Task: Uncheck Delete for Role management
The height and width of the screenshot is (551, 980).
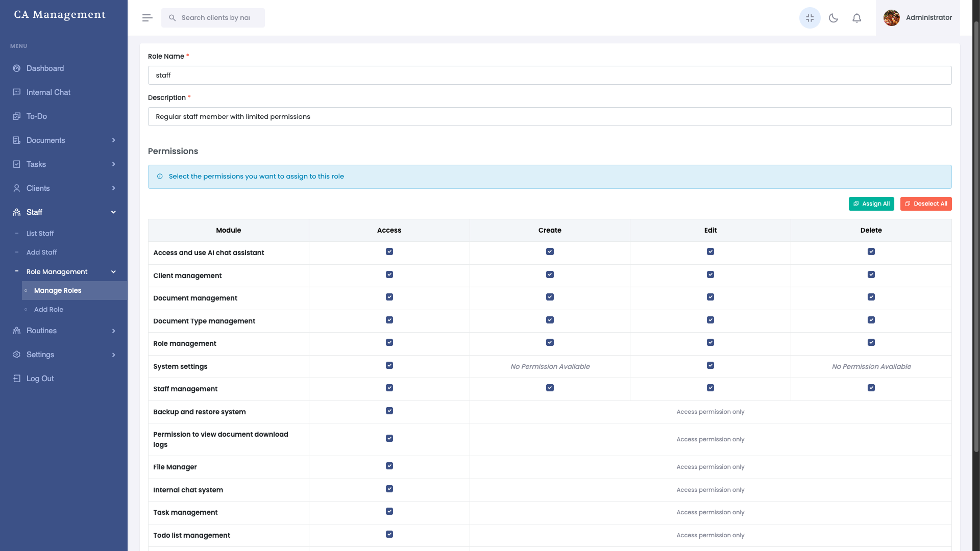Action: coord(871,342)
